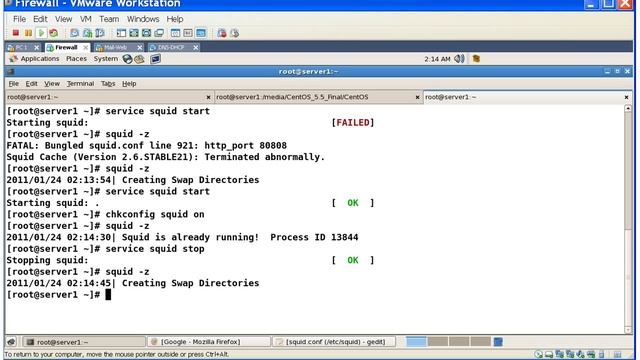Image resolution: width=640 pixels, height=360 pixels.
Task: Select the Firewall virtual machine tab
Action: 67,47
